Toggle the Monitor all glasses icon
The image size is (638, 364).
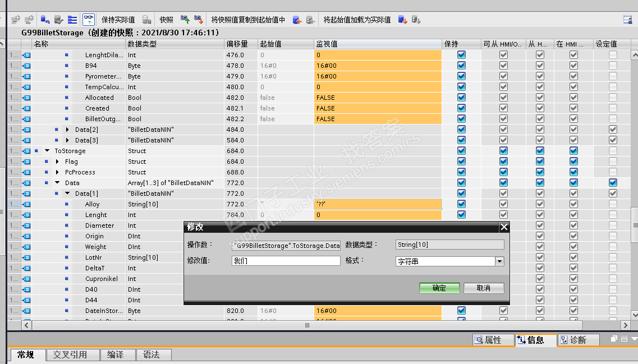pos(88,20)
